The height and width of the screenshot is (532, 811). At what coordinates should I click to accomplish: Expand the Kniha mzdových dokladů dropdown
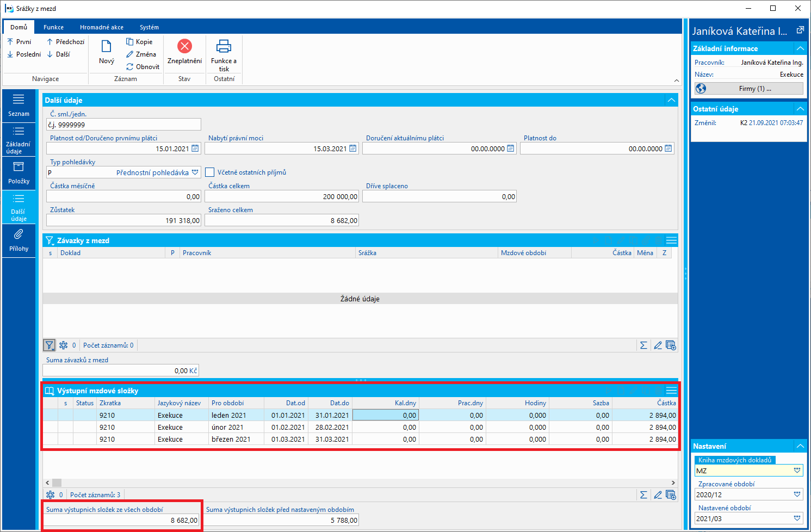[797, 471]
